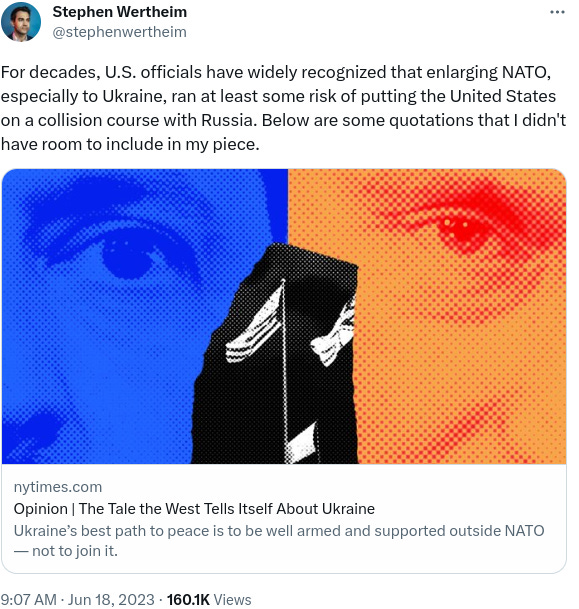The width and height of the screenshot is (579, 609).
Task: Click the 9:07 AM timestamp
Action: (28, 599)
